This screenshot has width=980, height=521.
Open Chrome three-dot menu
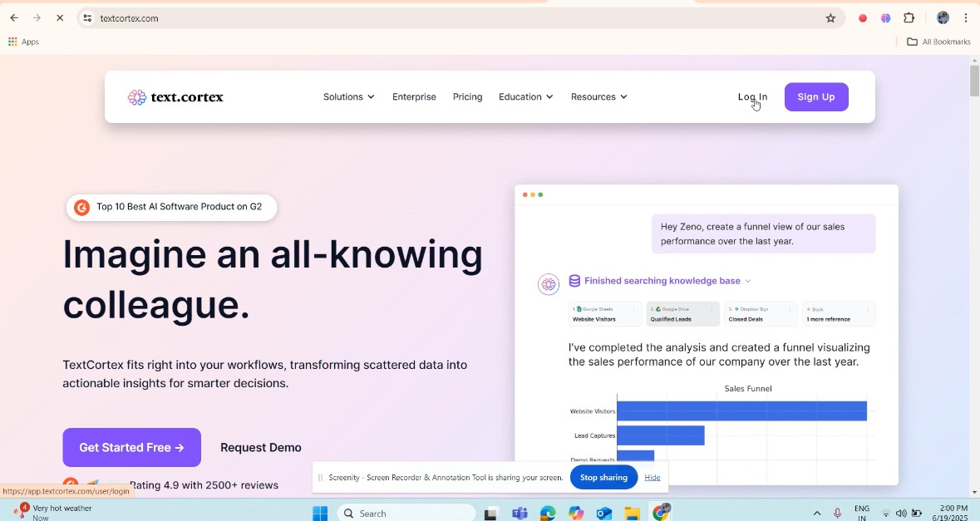pyautogui.click(x=966, y=18)
